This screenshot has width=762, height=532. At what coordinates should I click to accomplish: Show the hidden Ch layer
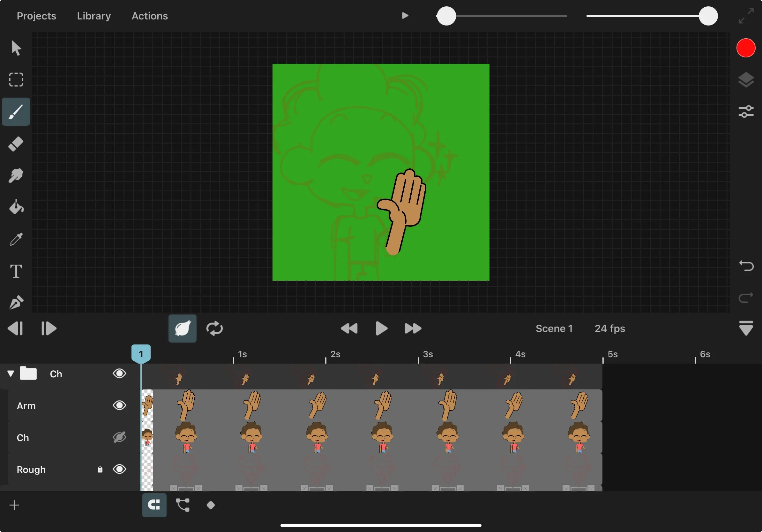point(119,437)
